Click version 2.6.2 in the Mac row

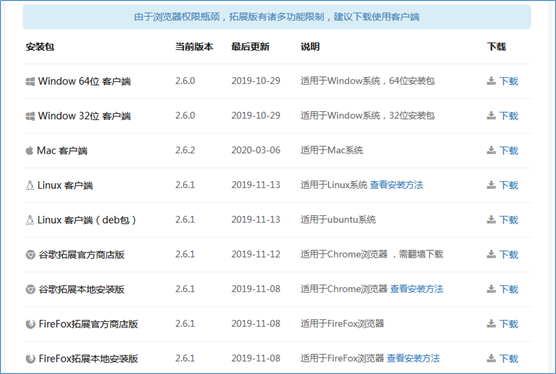pyautogui.click(x=185, y=150)
